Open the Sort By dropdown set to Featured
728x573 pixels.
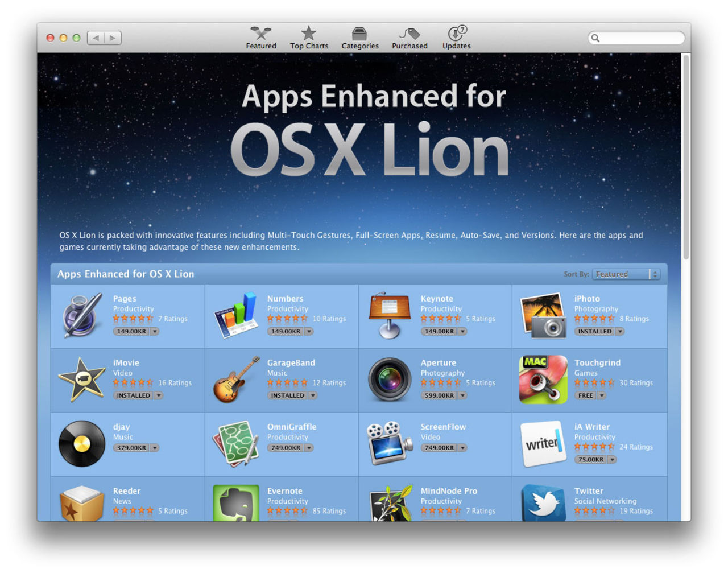tap(623, 274)
